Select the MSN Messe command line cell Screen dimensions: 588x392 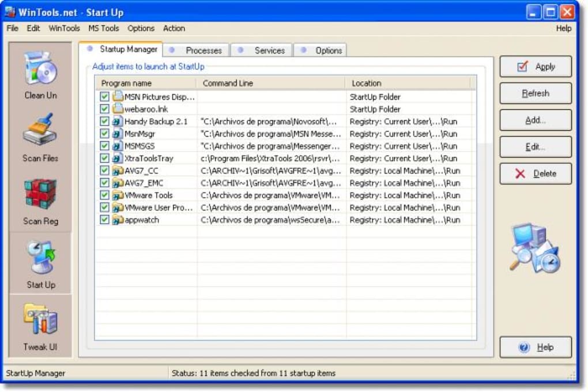click(x=271, y=134)
